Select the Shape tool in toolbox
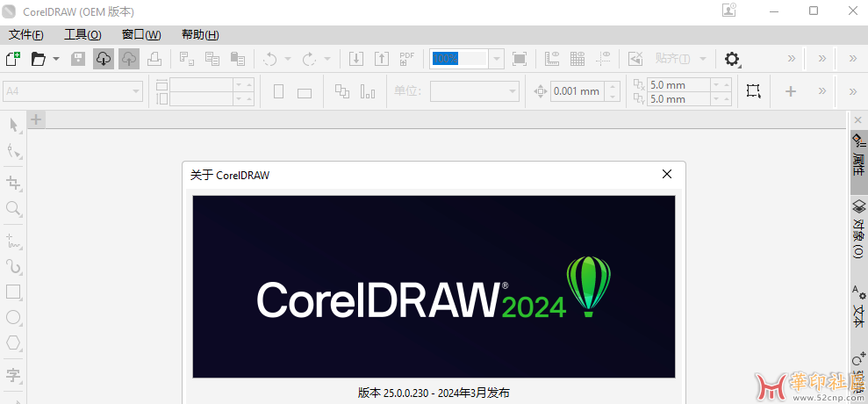Image resolution: width=868 pixels, height=404 pixels. 14,151
